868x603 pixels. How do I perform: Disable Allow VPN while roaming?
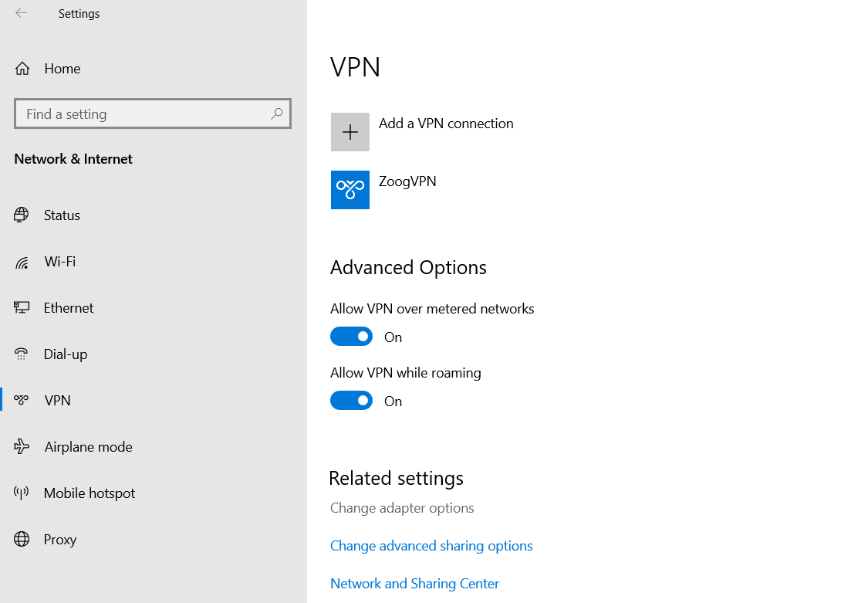click(351, 401)
